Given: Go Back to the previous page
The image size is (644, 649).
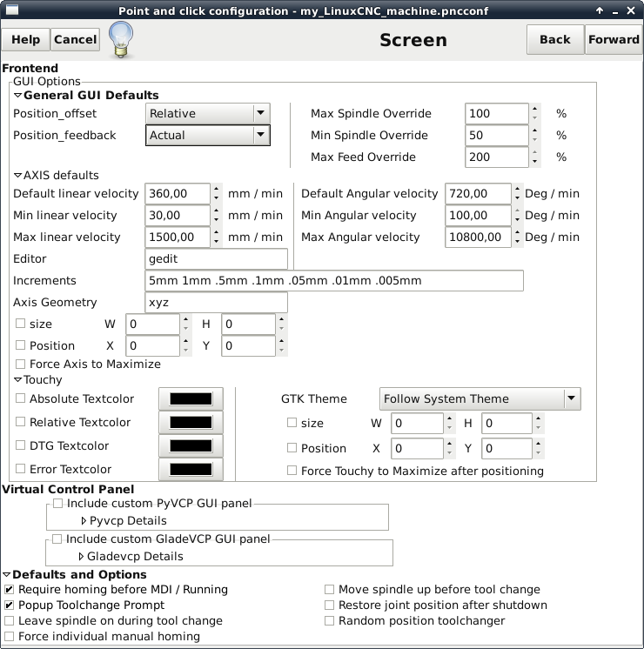Looking at the screenshot, I should 554,40.
